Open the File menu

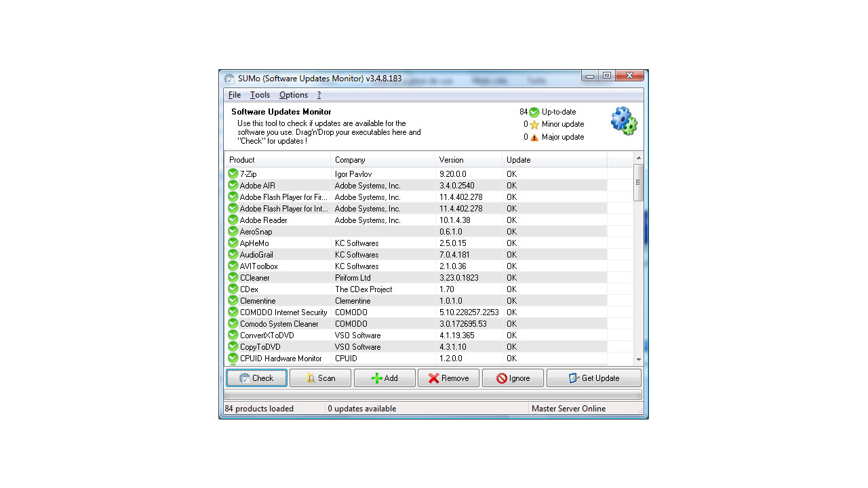(x=235, y=95)
